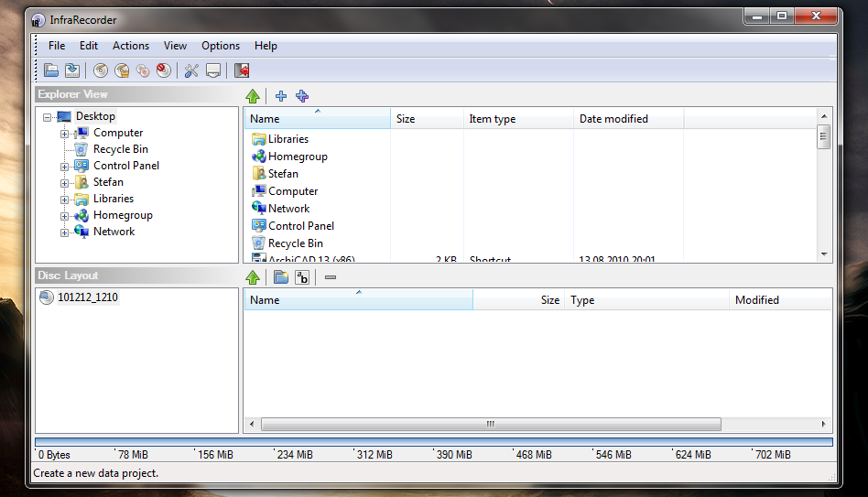Select the Recycle Bin icon in the file list
Viewport: 868px width, 497px height.
(x=258, y=243)
